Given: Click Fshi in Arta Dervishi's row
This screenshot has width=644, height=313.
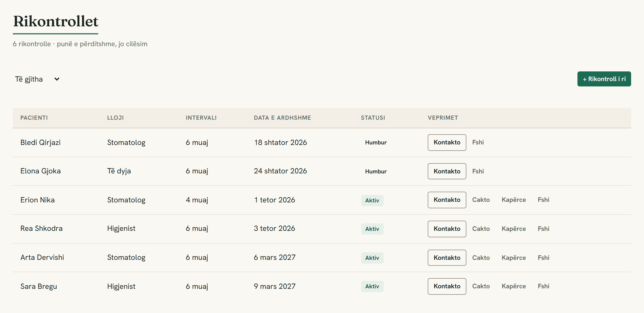Looking at the screenshot, I should (x=543, y=258).
